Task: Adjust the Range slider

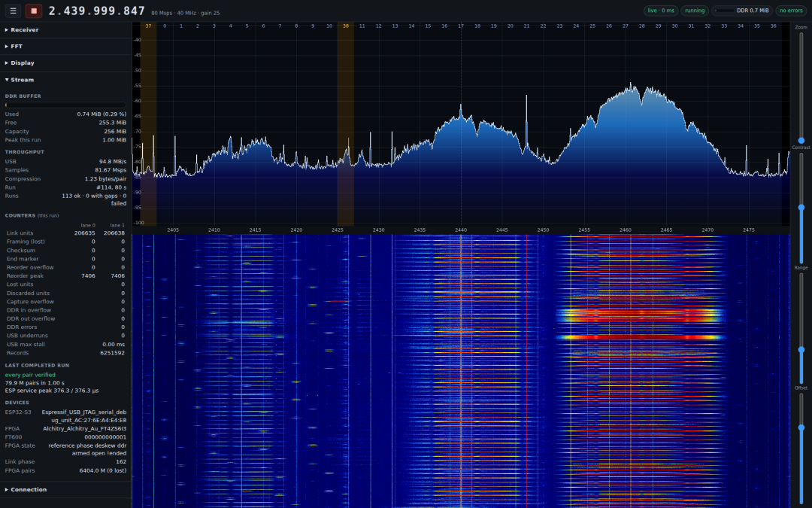Action: point(801,328)
